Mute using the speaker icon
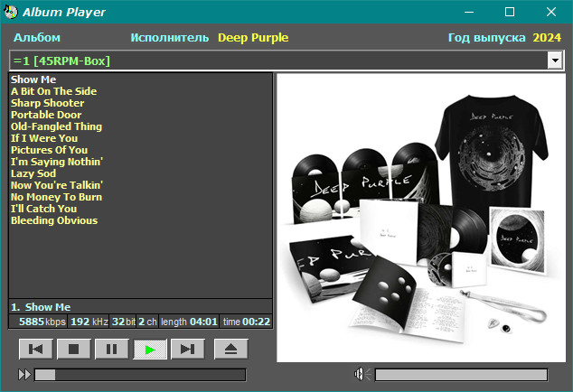 362,374
